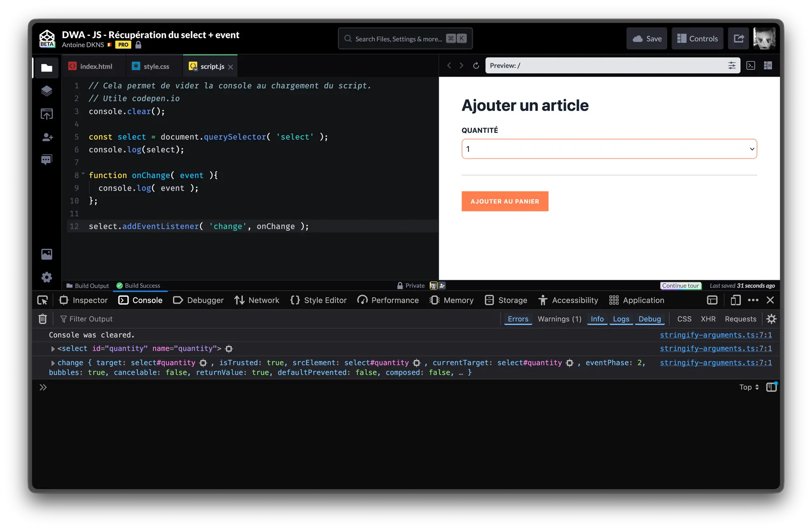
Task: Open the settings gear in sidebar
Action: (47, 277)
